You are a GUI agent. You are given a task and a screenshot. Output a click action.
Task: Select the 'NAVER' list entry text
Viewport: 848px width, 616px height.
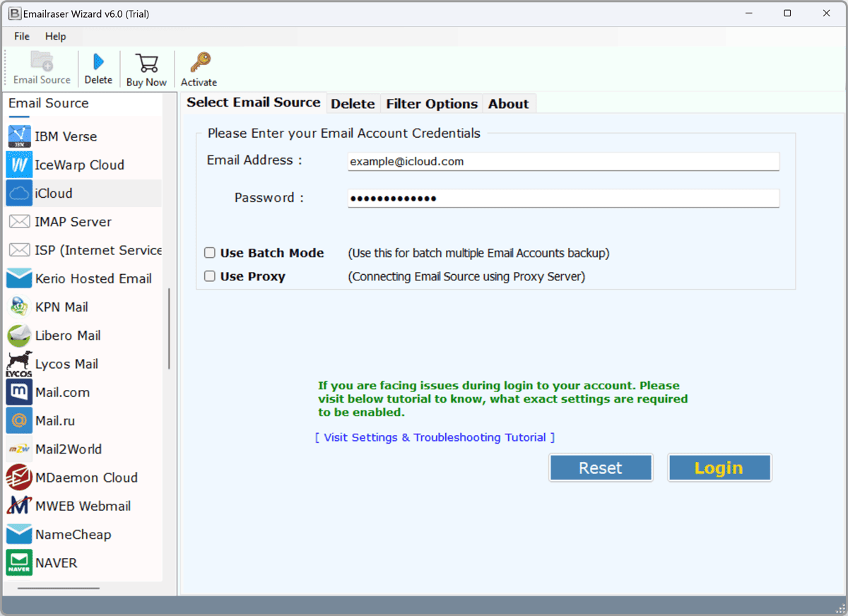point(57,563)
